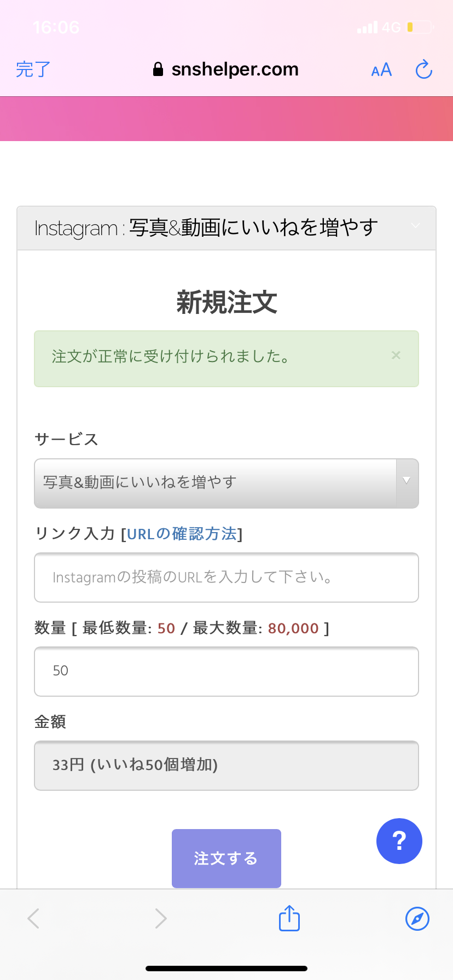Focus the Instagram post URL input field
The width and height of the screenshot is (453, 980).
pyautogui.click(x=226, y=577)
